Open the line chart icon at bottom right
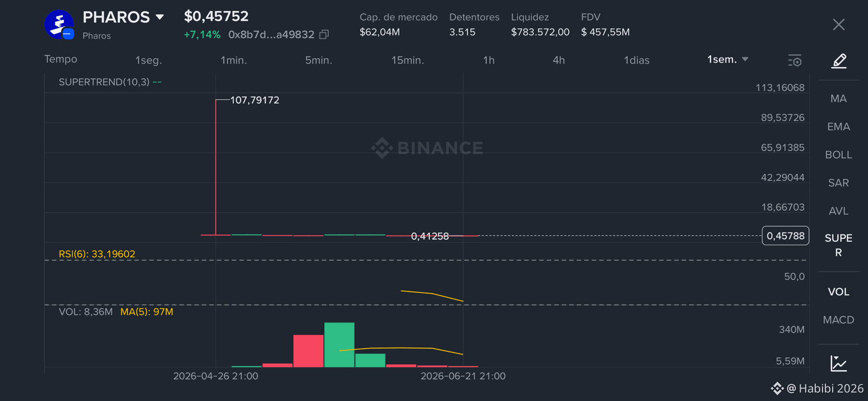 [838, 363]
